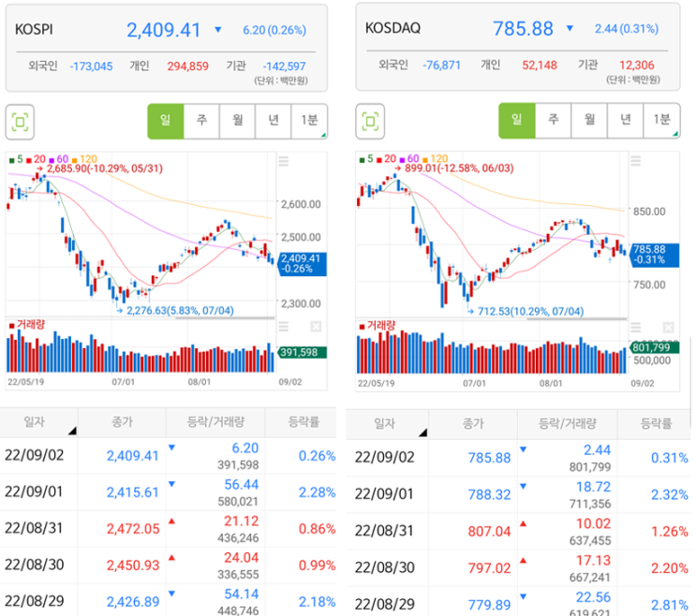Select KOSDAQ row with close 788.32
This screenshot has height=616, width=696.
pyautogui.click(x=518, y=495)
